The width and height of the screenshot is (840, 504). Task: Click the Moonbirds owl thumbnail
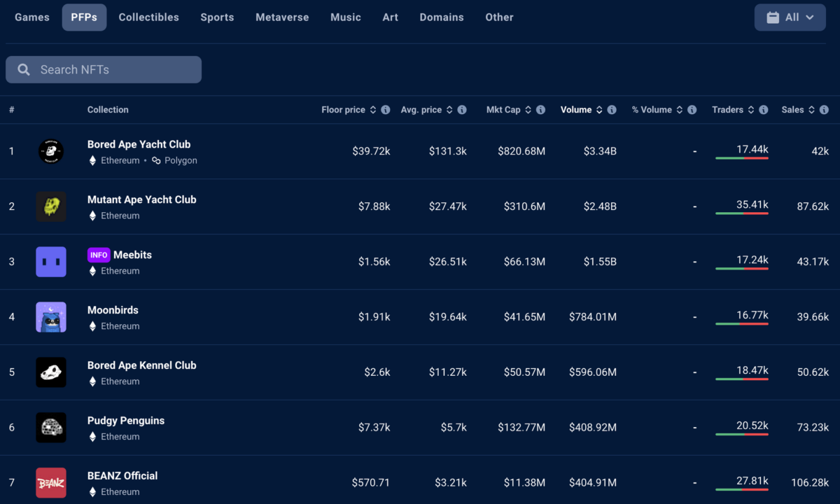coord(51,317)
